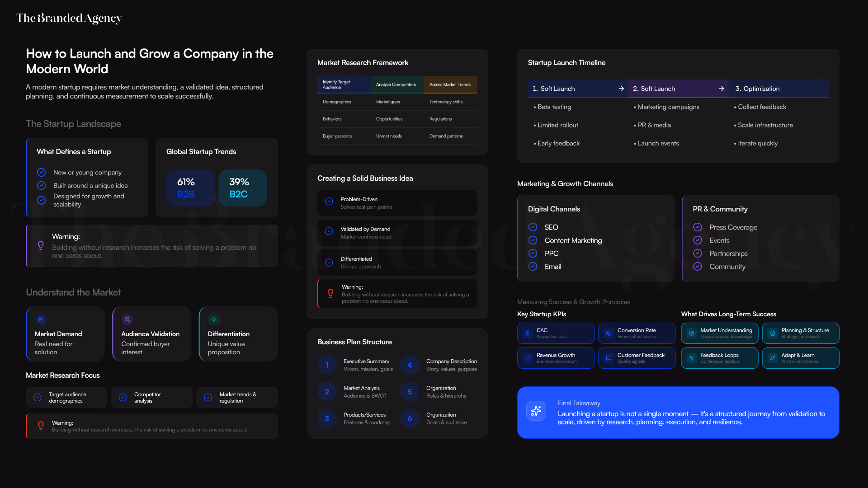Click the 'Beta testing' bullet
Viewport: 868px width, 488px height.
click(x=552, y=107)
